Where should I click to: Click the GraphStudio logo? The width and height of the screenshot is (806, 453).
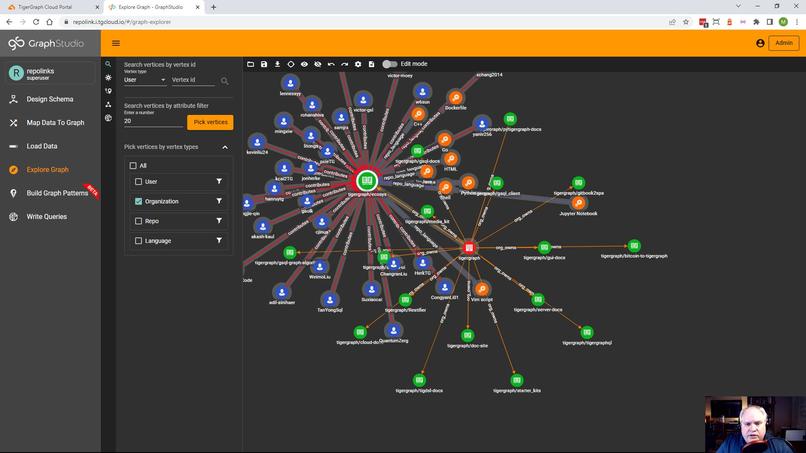46,43
